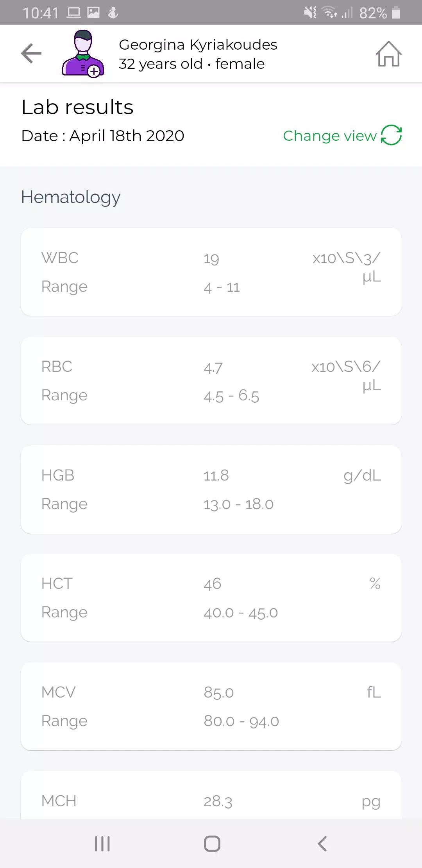Open battery indicator in status bar

(396, 13)
